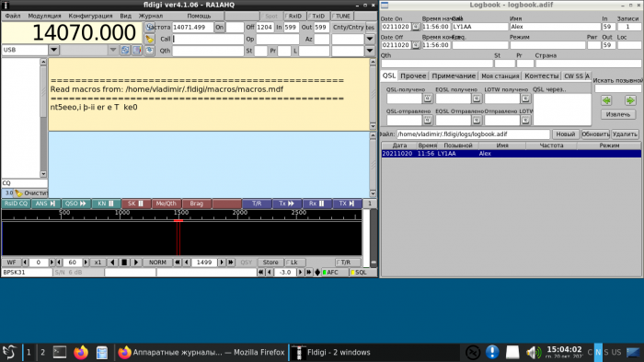Click fast-forward arrows right of 1499 field
This screenshot has width=644, height=362.
coord(231,262)
